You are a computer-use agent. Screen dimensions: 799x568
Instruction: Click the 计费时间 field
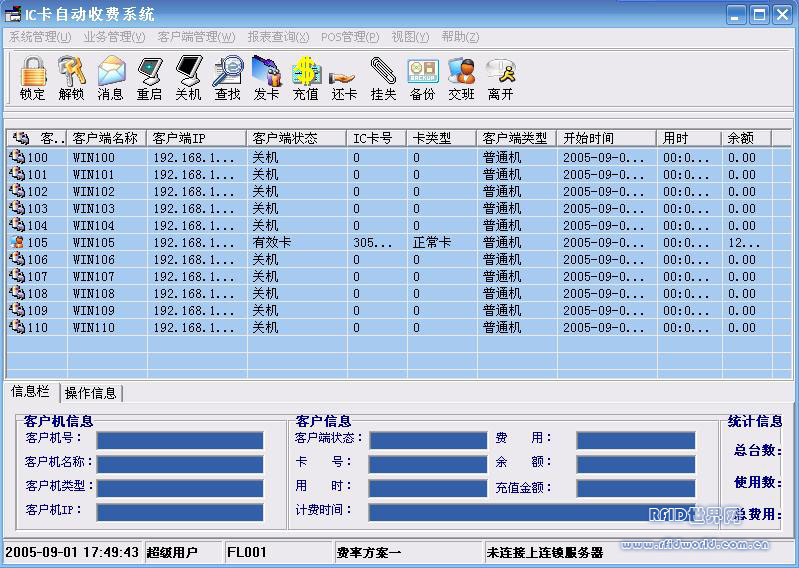click(532, 512)
